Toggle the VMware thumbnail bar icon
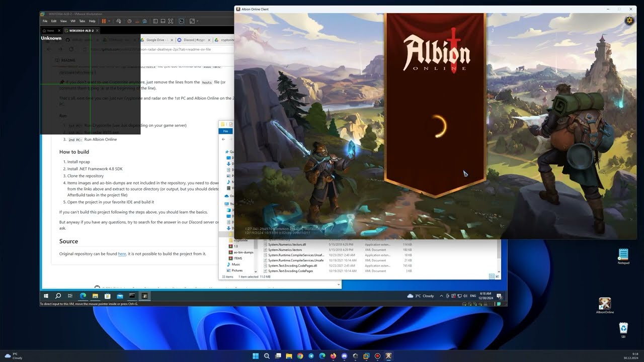 [x=163, y=21]
